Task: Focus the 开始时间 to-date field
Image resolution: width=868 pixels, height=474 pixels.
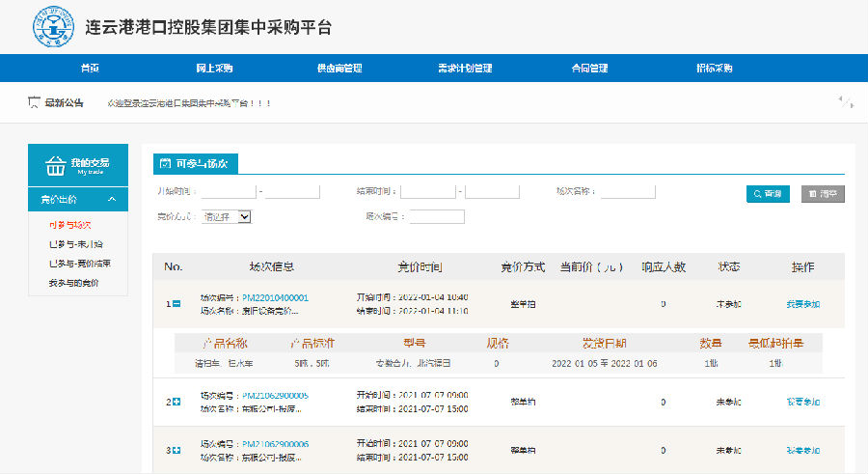Action: 293,192
